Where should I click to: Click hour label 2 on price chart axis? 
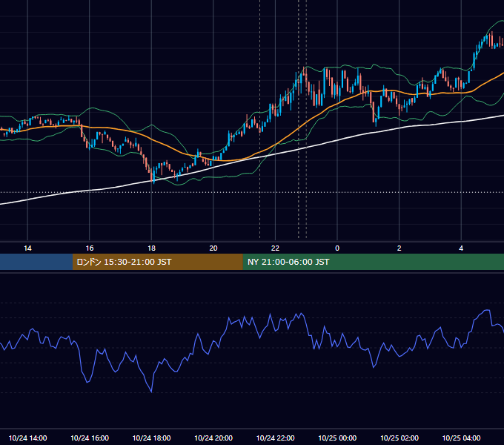pos(399,248)
